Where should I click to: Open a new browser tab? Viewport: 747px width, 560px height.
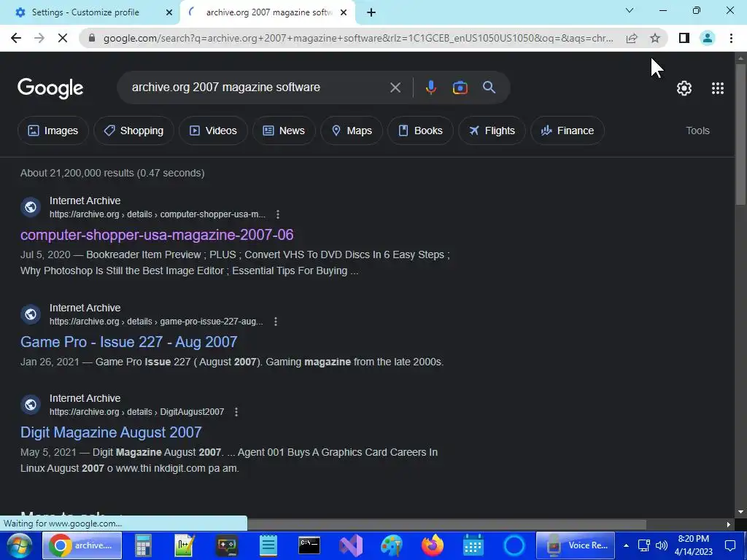coord(371,12)
